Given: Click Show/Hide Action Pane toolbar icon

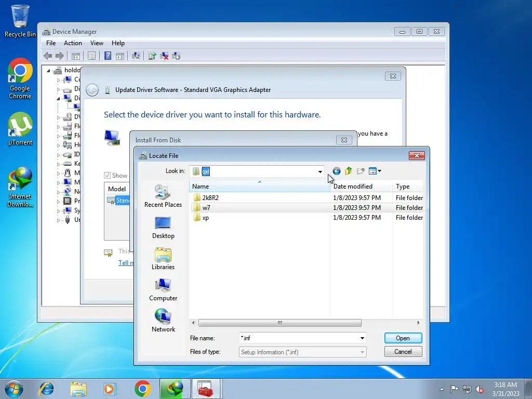Looking at the screenshot, I should [120, 56].
